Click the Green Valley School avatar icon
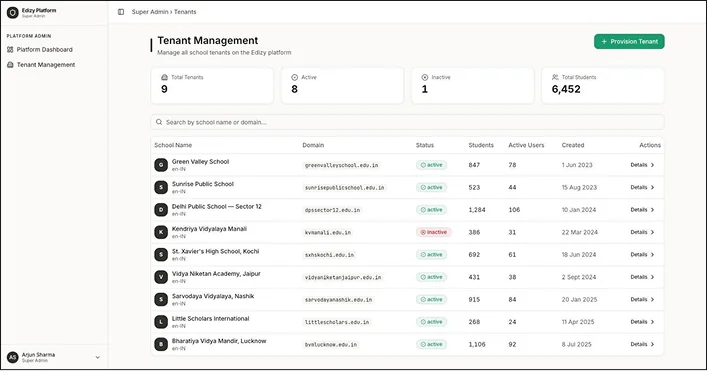This screenshot has width=707, height=371. (x=161, y=165)
